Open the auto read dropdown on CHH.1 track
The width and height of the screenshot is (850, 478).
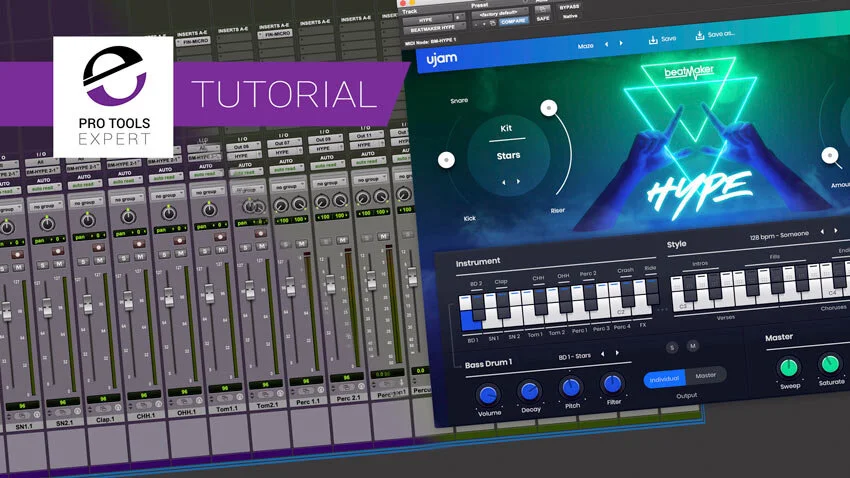125,182
